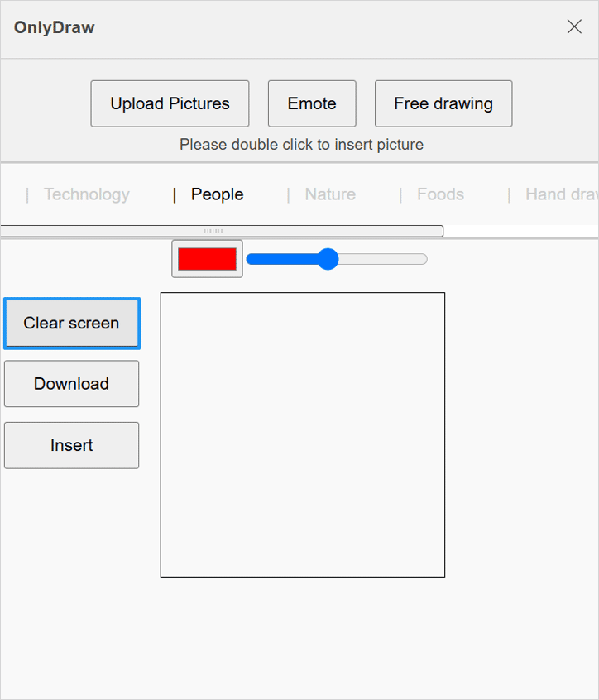The image size is (599, 700).
Task: Open the red brush color picker swatch
Action: point(207,259)
